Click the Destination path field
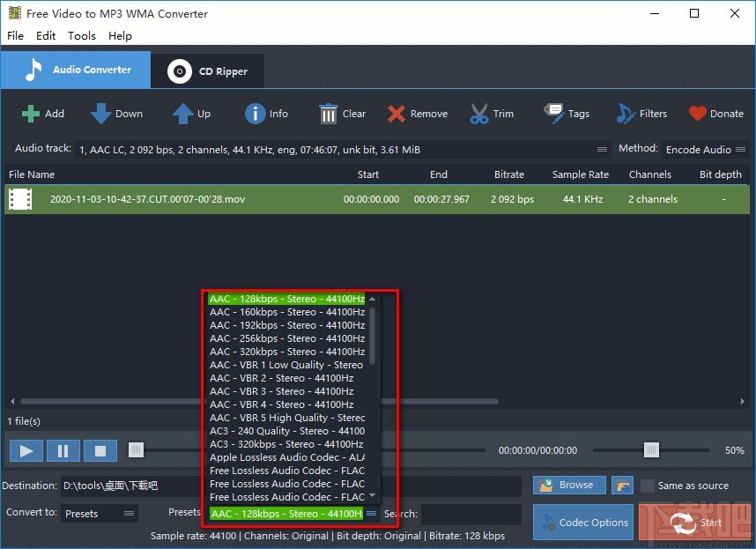Viewport: 756px width, 549px height. (292, 486)
